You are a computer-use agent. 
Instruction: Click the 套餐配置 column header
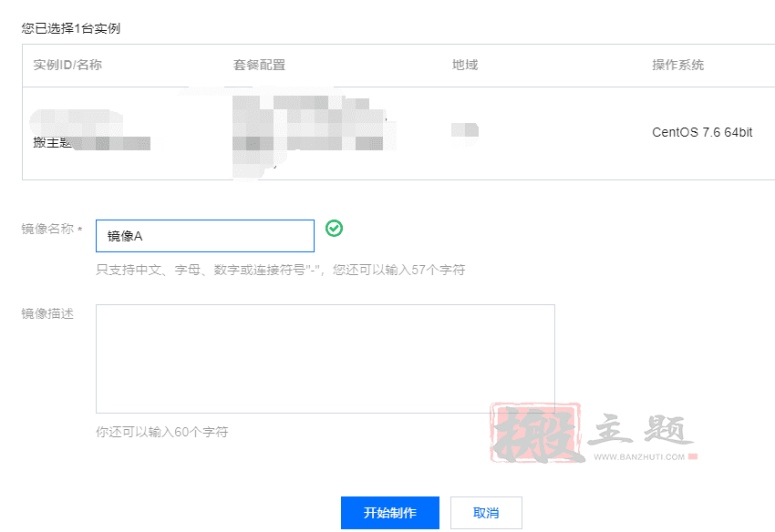point(260,65)
